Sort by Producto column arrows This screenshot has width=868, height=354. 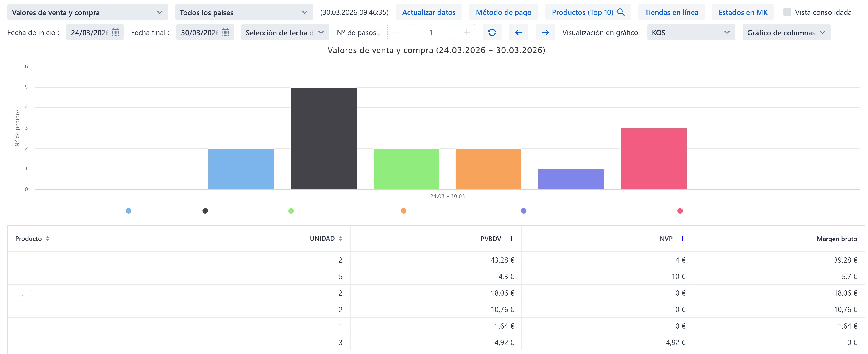pos(47,239)
